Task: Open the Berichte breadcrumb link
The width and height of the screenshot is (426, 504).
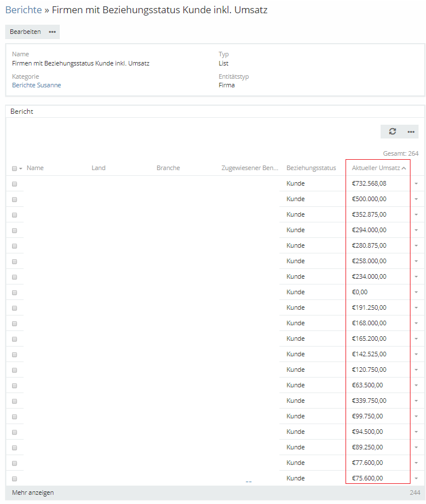Action: (23, 10)
